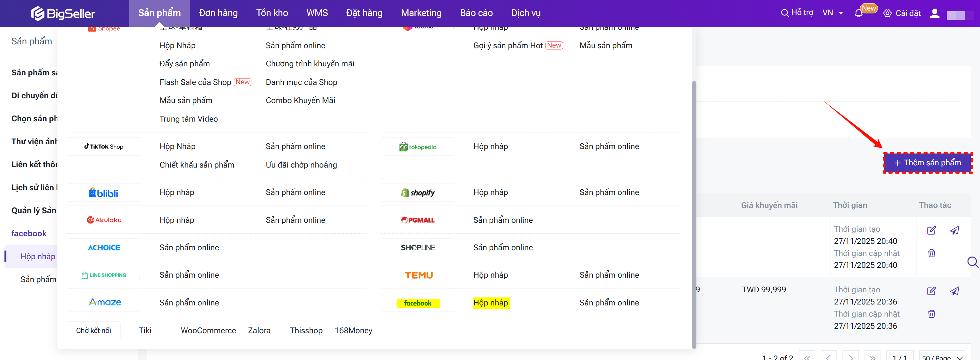The height and width of the screenshot is (360, 980).
Task: Click publish paper-plane icon in first row
Action: [954, 230]
